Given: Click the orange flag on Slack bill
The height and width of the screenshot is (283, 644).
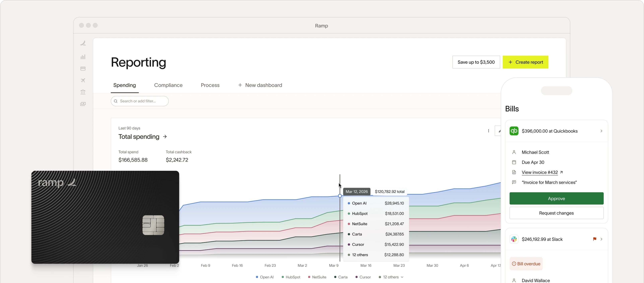Looking at the screenshot, I should (595, 239).
